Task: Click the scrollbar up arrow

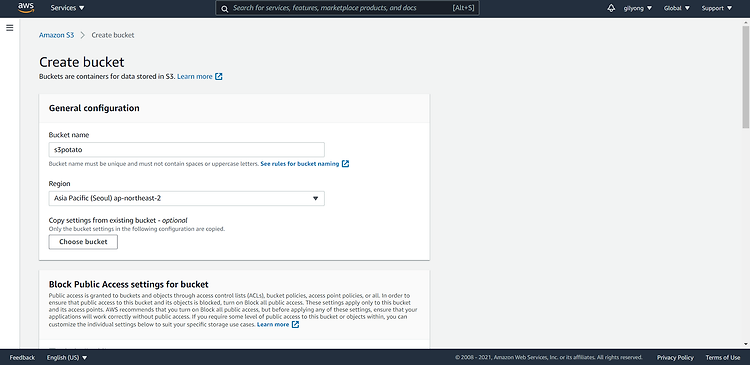Action: (x=745, y=22)
